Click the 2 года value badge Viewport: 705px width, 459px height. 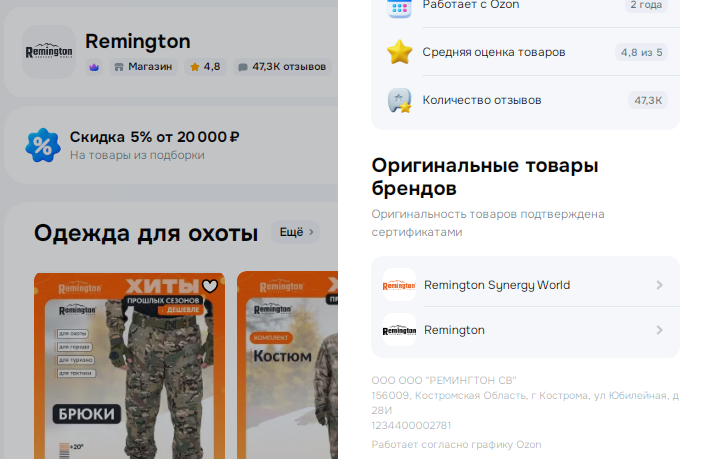coord(646,5)
